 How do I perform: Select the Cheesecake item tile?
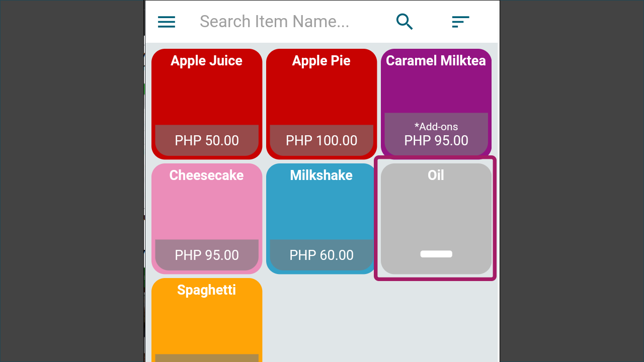tap(207, 219)
